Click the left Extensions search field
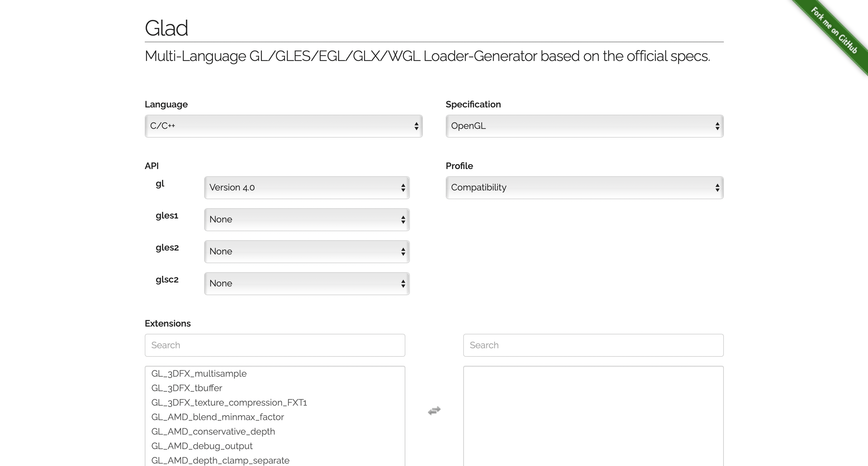The image size is (868, 466). click(x=275, y=345)
